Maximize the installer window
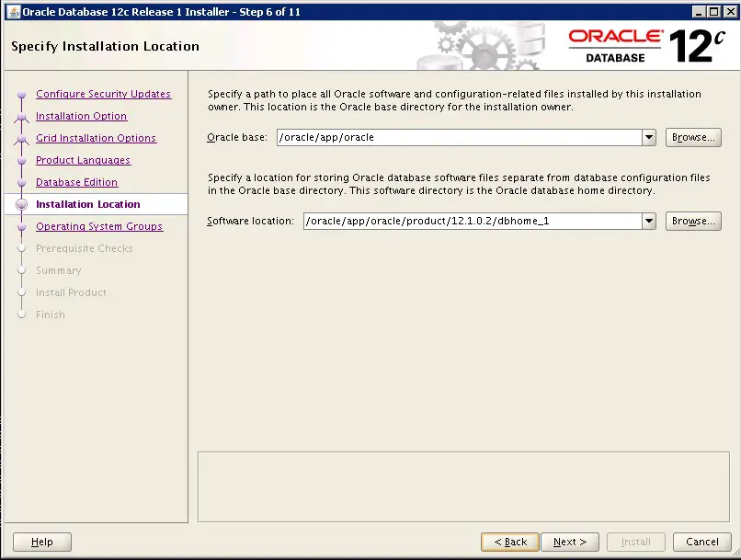Image resolution: width=741 pixels, height=560 pixels. click(714, 12)
